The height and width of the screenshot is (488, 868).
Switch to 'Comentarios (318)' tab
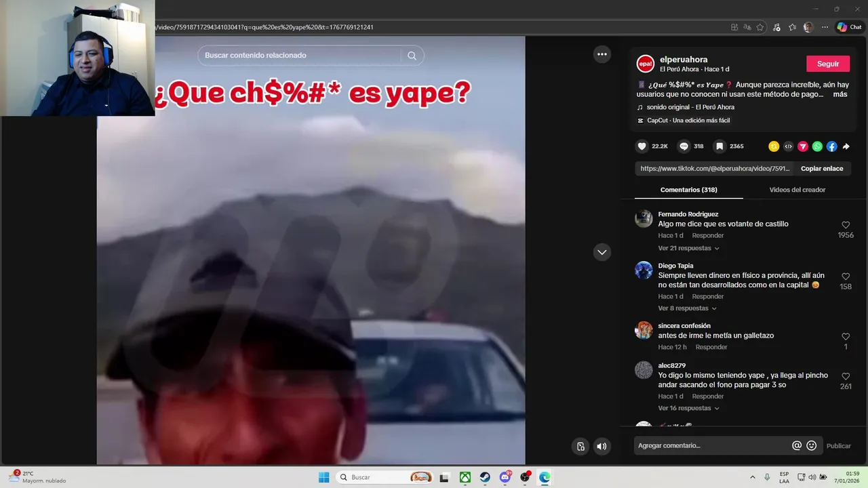click(x=688, y=190)
